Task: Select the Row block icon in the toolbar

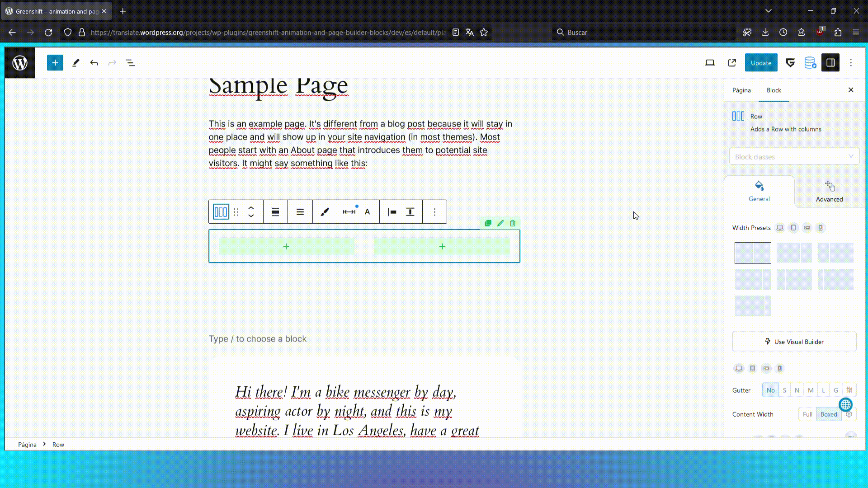Action: point(221,211)
